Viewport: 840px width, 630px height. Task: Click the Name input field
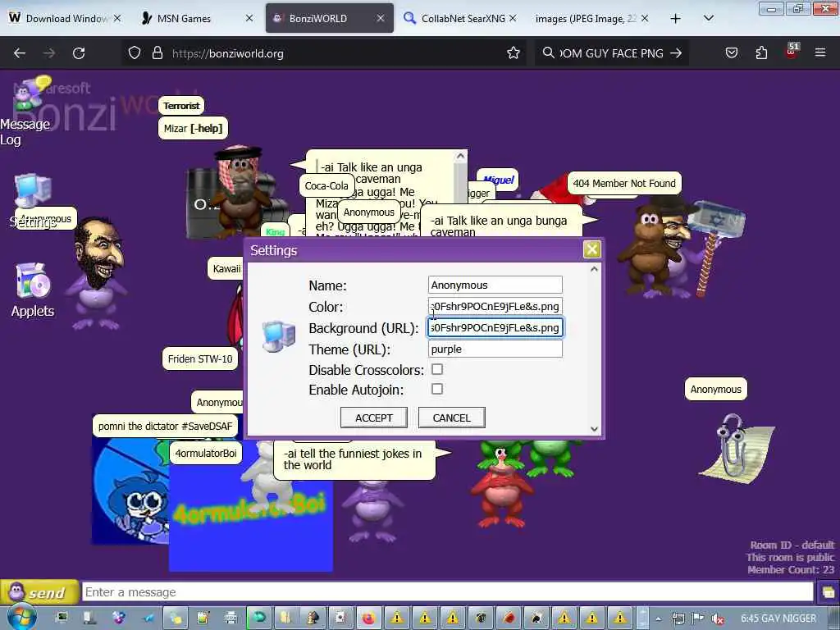pos(495,285)
